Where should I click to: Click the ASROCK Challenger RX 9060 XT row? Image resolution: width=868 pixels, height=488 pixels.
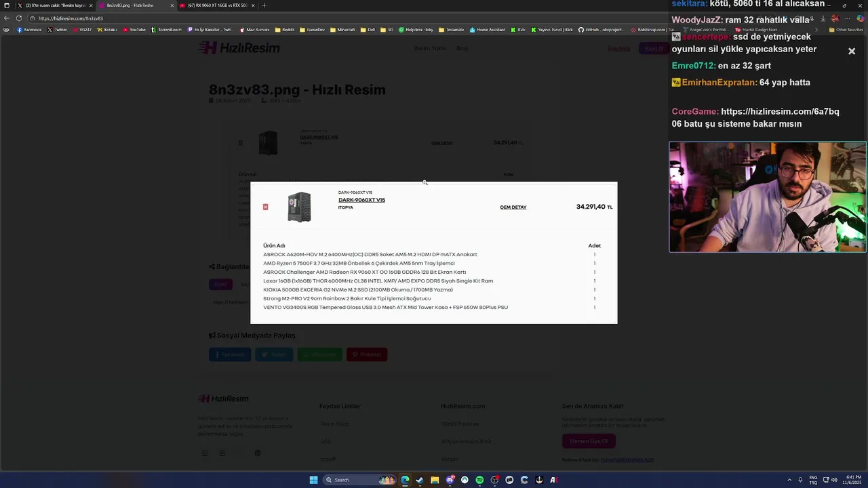[364, 272]
